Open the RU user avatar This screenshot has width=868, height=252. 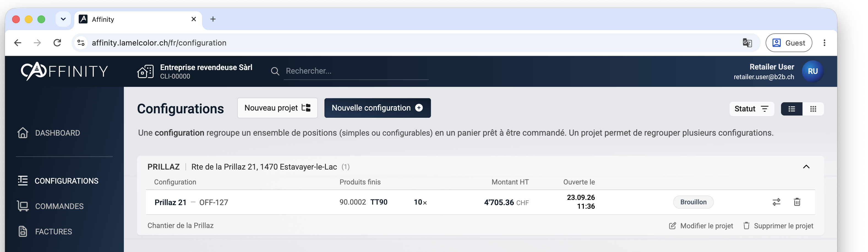812,71
